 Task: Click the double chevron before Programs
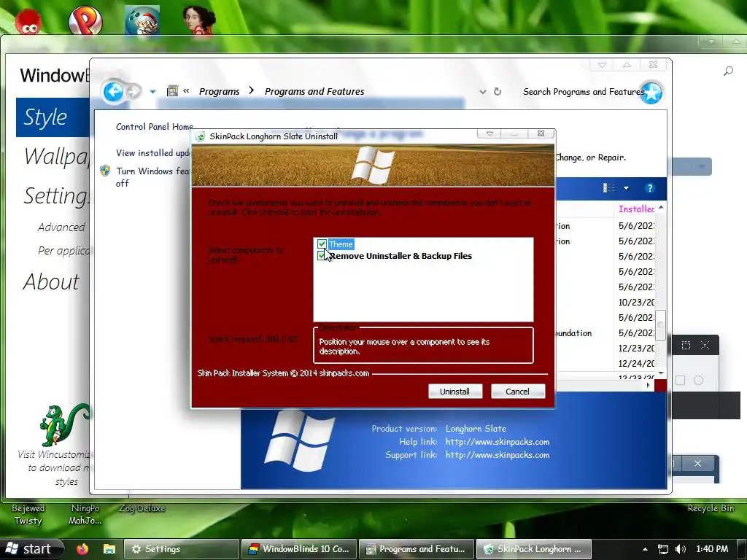186,91
